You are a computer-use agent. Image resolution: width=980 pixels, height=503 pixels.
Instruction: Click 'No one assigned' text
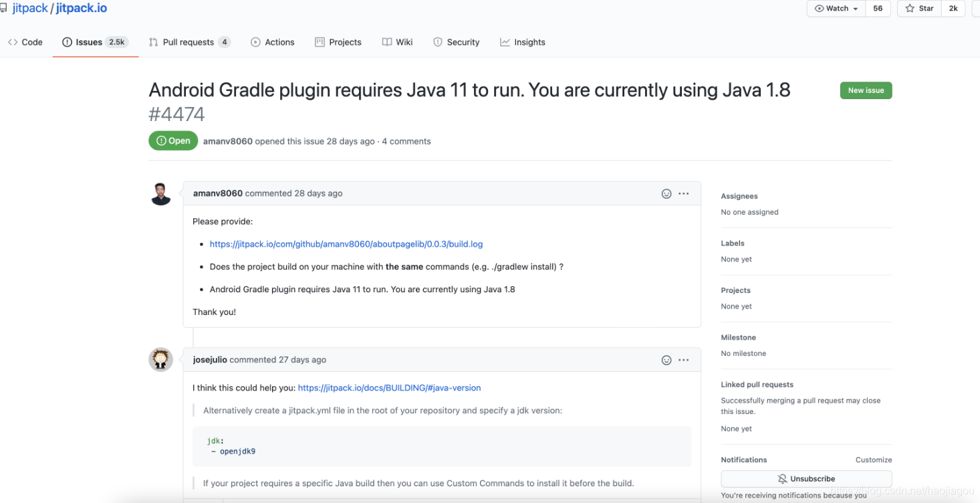coord(749,212)
